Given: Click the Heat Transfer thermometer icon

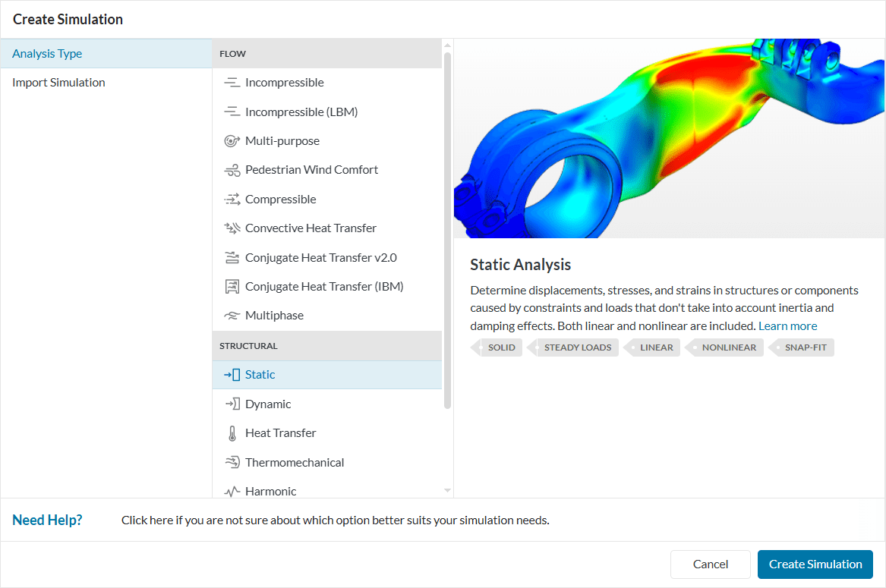Looking at the screenshot, I should pos(232,433).
